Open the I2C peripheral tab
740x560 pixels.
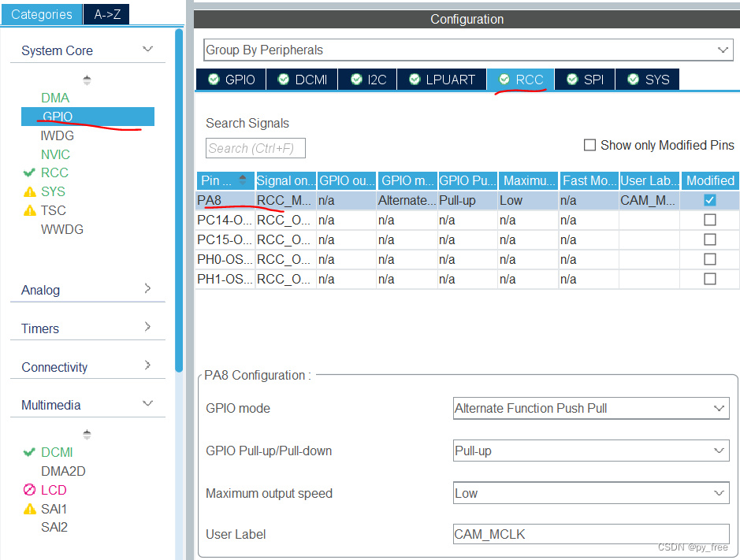[368, 80]
